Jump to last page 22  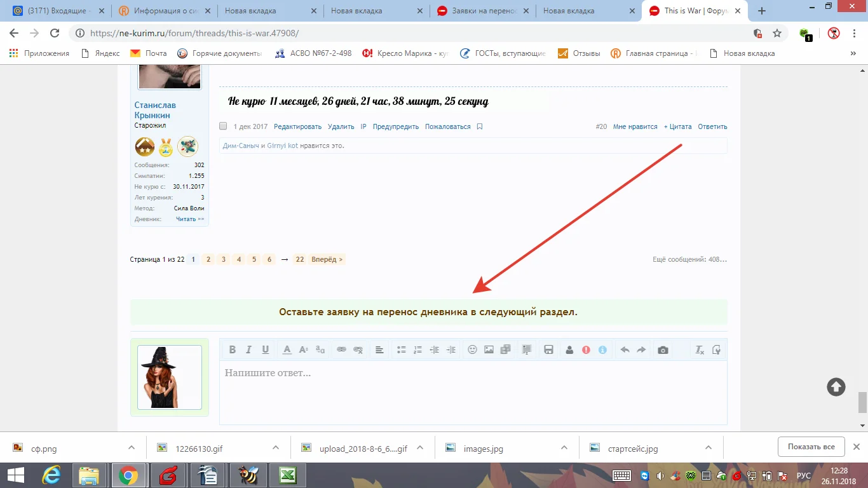point(300,259)
